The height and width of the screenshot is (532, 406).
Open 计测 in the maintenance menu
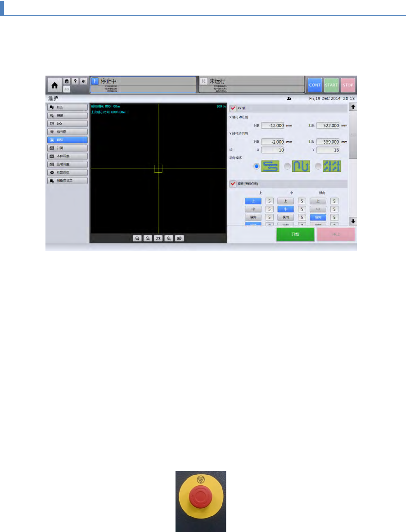pos(68,148)
